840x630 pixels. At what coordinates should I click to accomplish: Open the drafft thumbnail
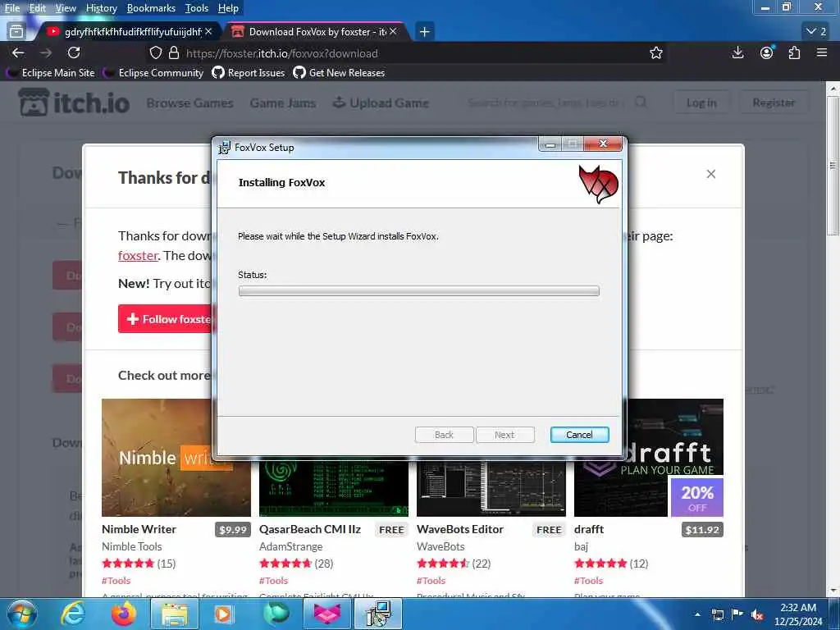(649, 458)
